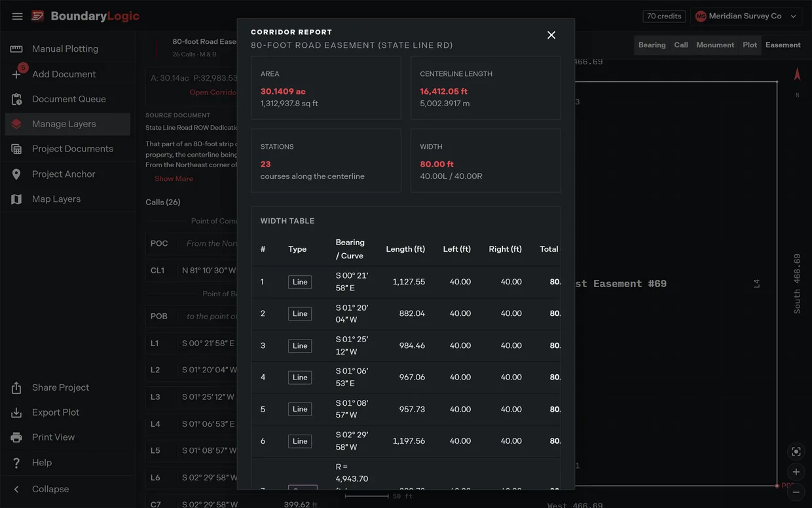Toggle the Call label option
The width and height of the screenshot is (812, 508).
point(681,45)
